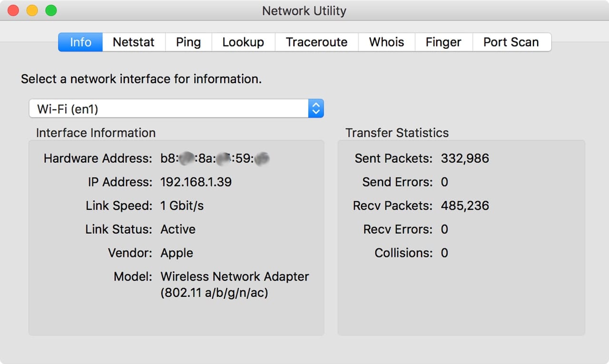Switch to the Whois tab
The height and width of the screenshot is (364, 609).
point(386,42)
